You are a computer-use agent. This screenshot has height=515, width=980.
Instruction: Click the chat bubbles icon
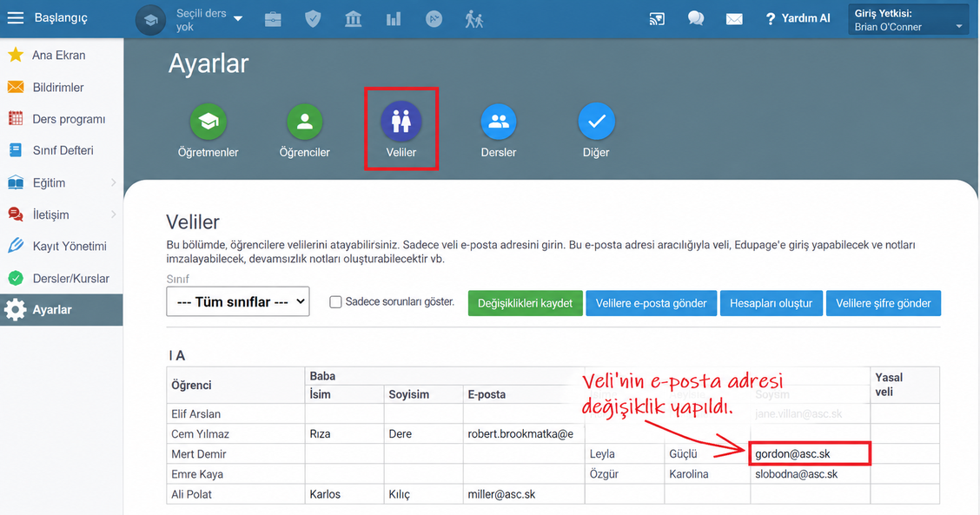[x=696, y=19]
